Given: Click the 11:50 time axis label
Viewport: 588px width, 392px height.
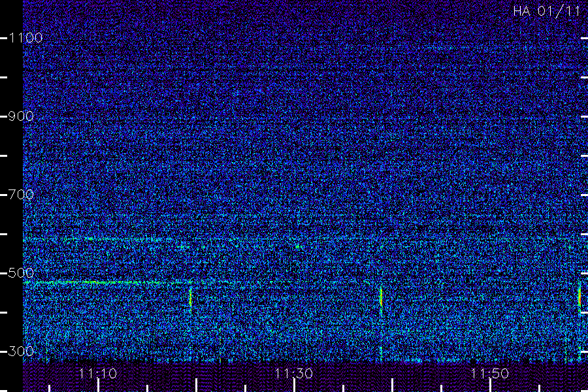Looking at the screenshot, I should [x=489, y=373].
